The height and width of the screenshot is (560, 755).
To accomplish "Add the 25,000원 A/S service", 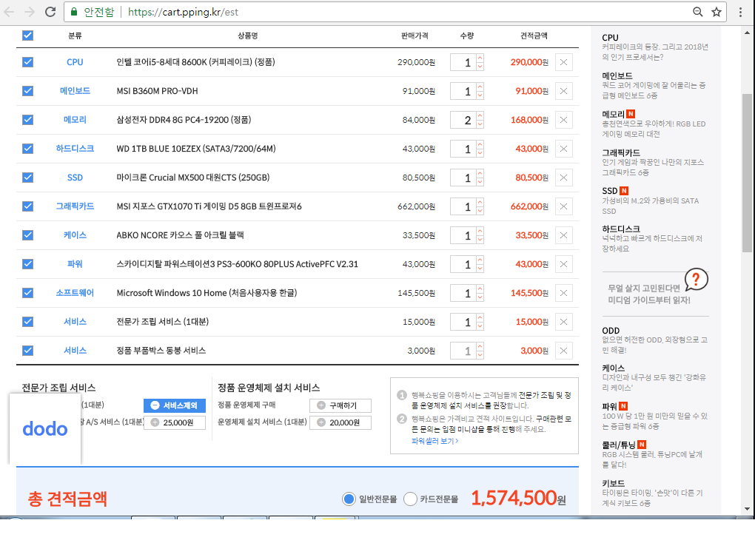I will pyautogui.click(x=174, y=422).
